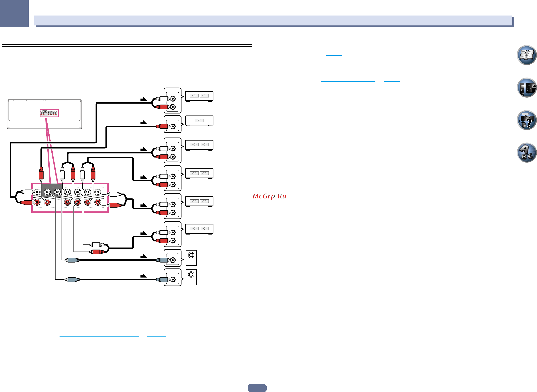Follow the lowest long blue link in left column

click(x=99, y=336)
